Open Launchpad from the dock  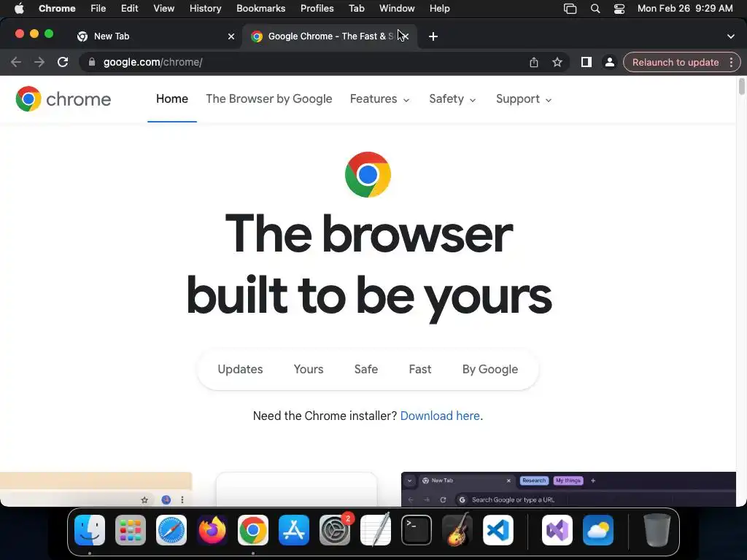coord(131,530)
